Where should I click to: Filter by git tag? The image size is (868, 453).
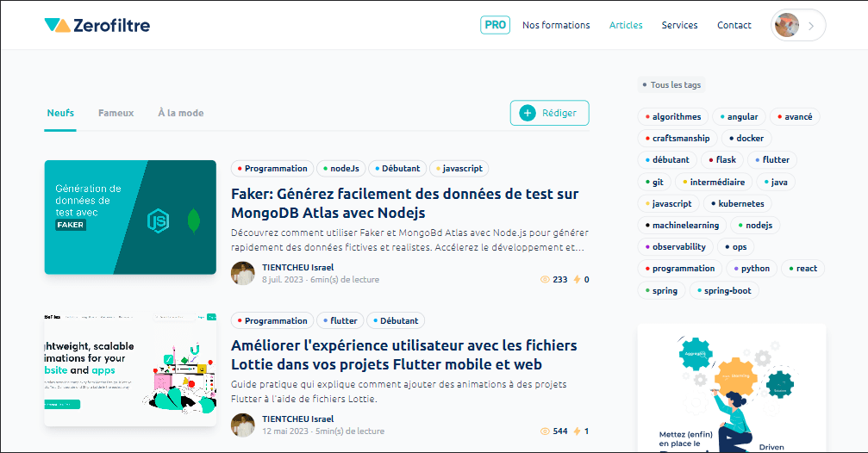click(x=654, y=182)
